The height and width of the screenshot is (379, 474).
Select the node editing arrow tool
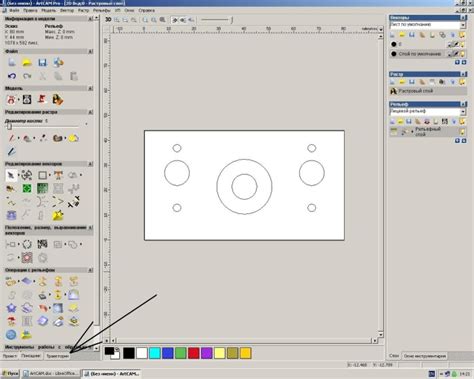coord(11,175)
